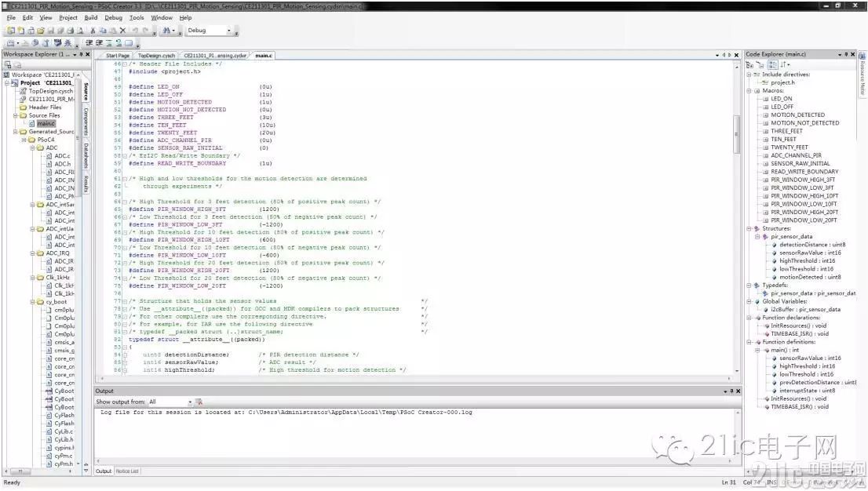868x491 pixels.
Task: Select main.c in Workspace Explorer
Action: [x=46, y=124]
